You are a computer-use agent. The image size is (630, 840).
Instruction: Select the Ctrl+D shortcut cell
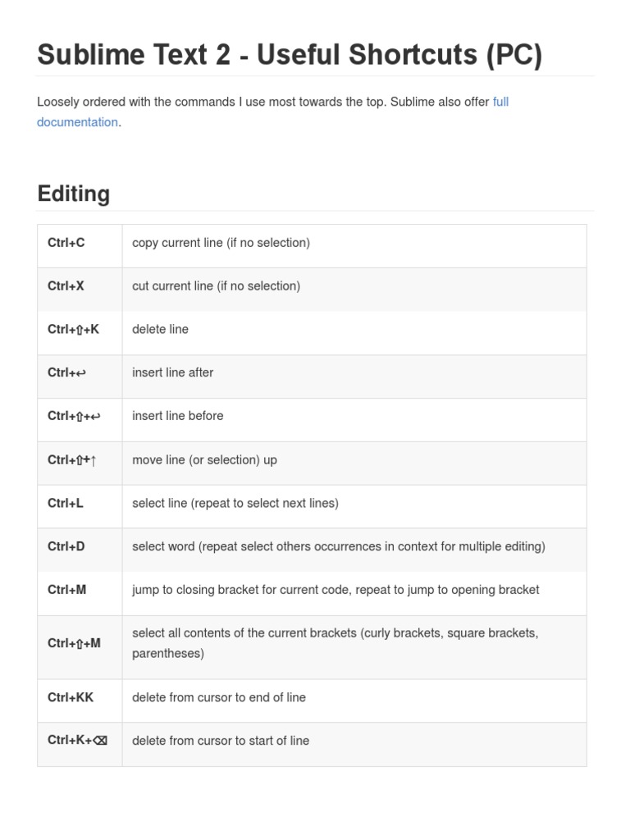point(66,546)
